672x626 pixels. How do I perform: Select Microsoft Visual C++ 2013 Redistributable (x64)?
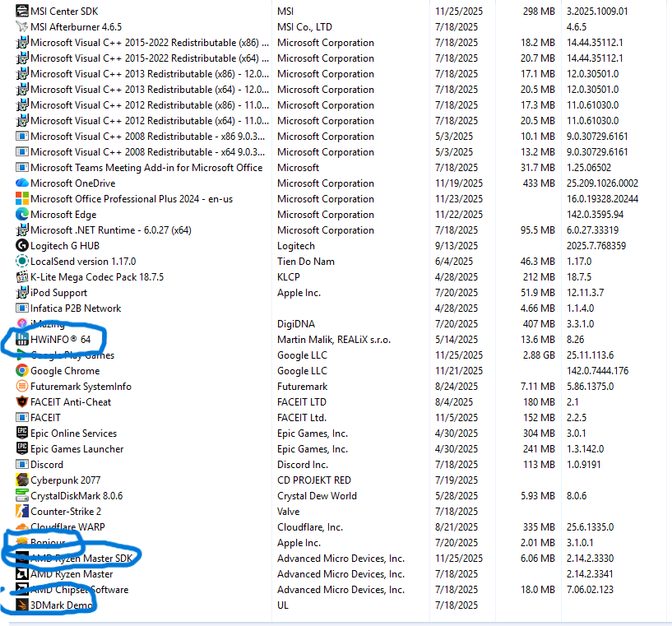pos(150,90)
